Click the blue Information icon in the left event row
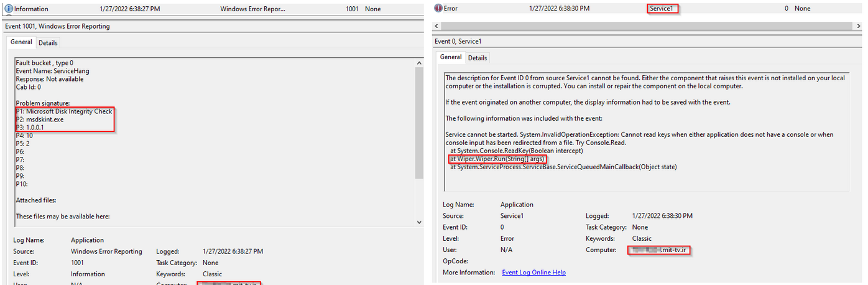The width and height of the screenshot is (868, 285). [x=9, y=9]
